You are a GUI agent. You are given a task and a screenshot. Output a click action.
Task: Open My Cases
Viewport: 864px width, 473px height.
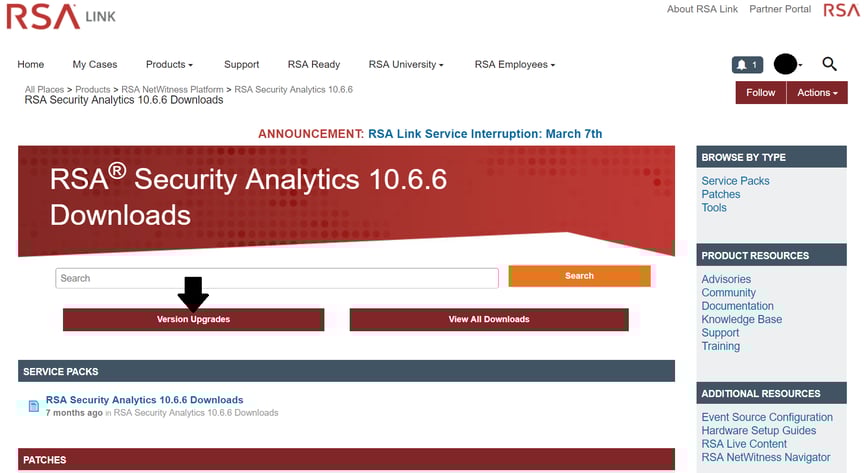[95, 64]
